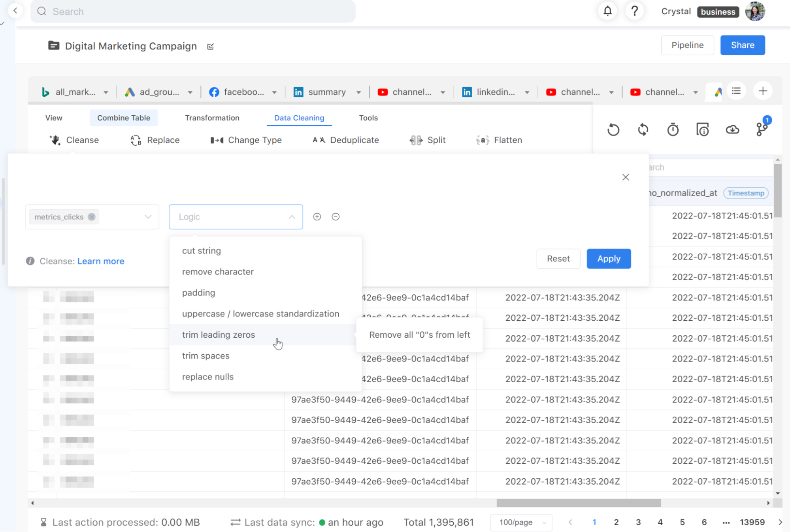Expand the metrics_clicks column dropdown
Screen dimensions: 790x532
point(148,217)
